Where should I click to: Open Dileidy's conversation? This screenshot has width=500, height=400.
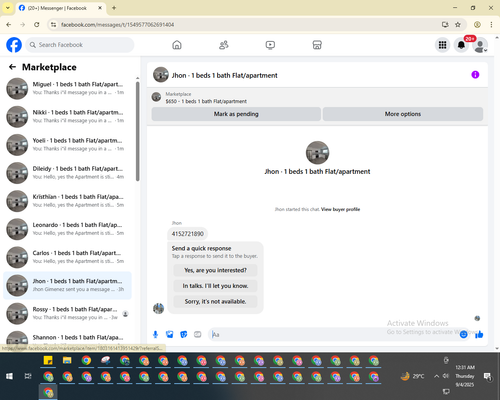(68, 173)
